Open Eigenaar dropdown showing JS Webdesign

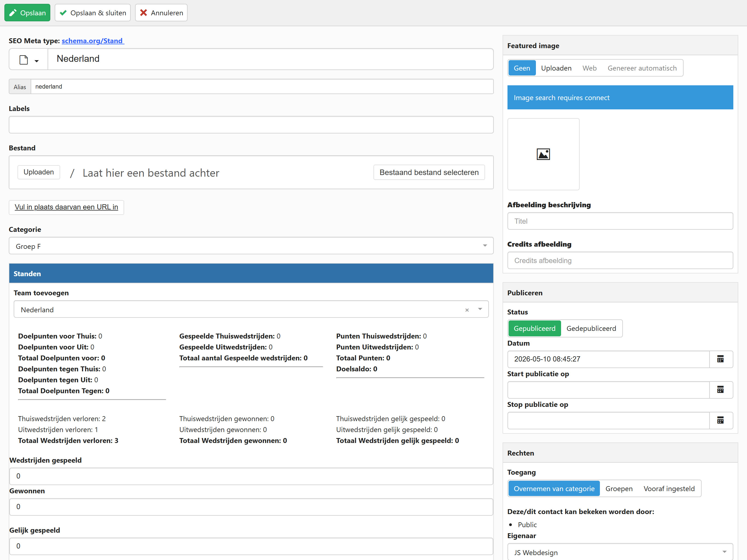coord(620,552)
